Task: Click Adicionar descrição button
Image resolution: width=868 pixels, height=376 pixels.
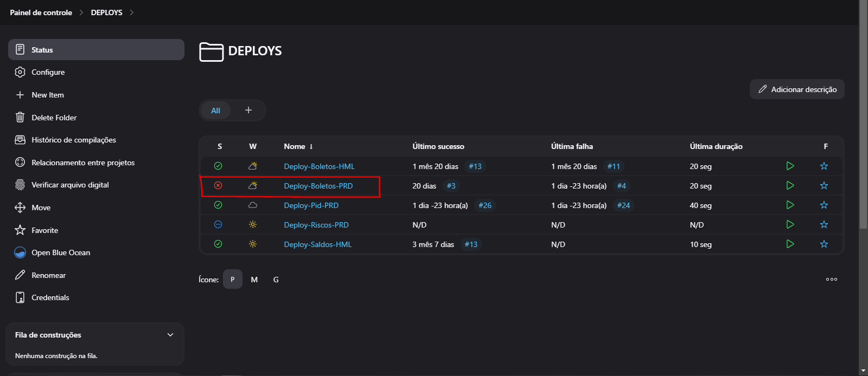Action: click(797, 89)
